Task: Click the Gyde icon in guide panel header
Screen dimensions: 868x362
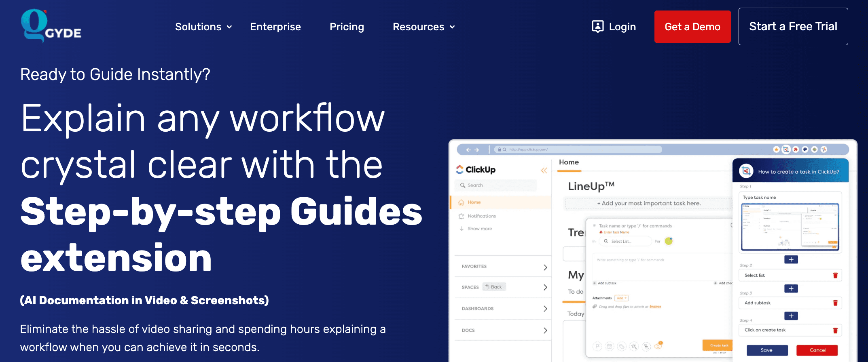Action: [x=746, y=171]
